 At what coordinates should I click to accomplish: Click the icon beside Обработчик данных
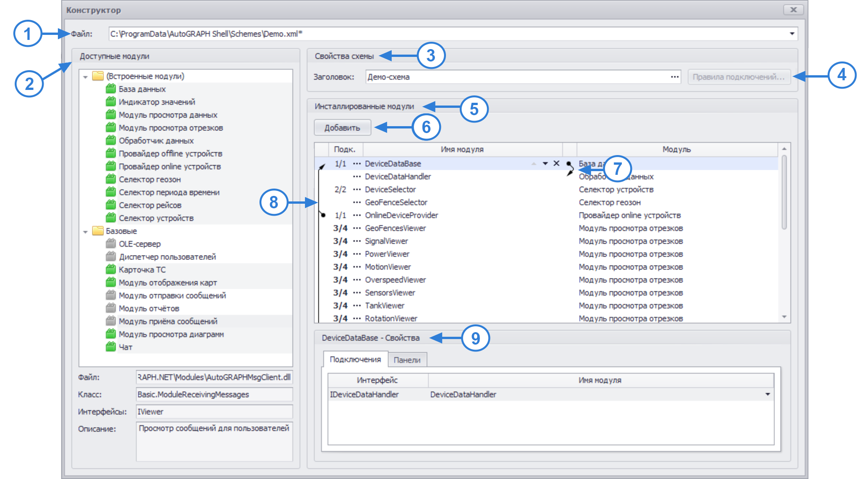point(111,140)
